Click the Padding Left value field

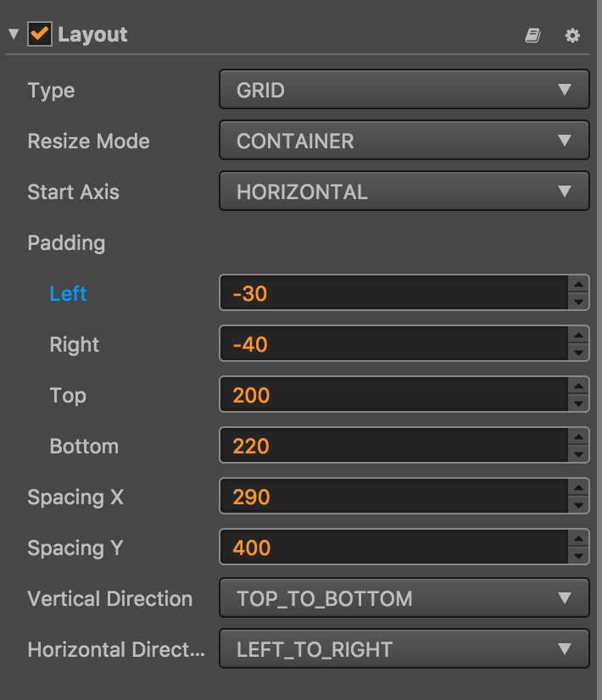[393, 293]
